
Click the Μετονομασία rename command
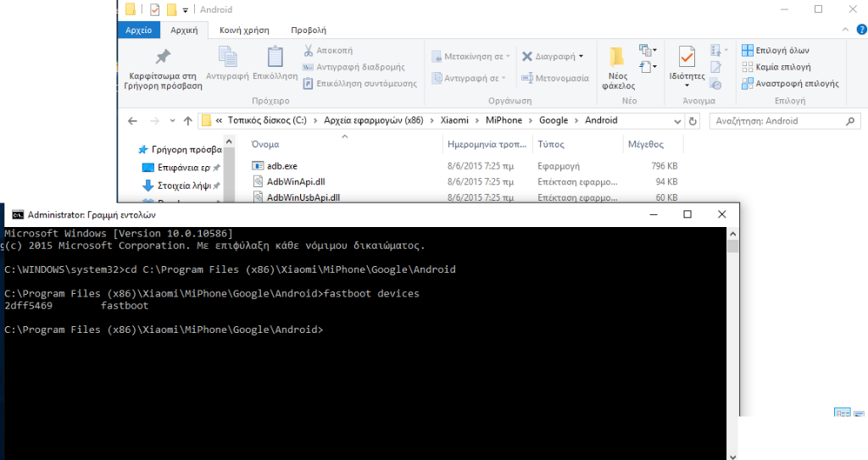(x=555, y=78)
